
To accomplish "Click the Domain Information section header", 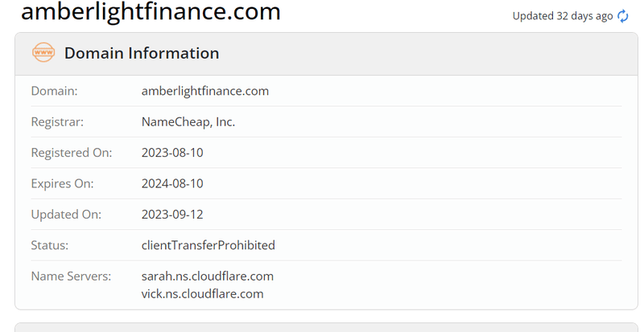I will pyautogui.click(x=142, y=53).
